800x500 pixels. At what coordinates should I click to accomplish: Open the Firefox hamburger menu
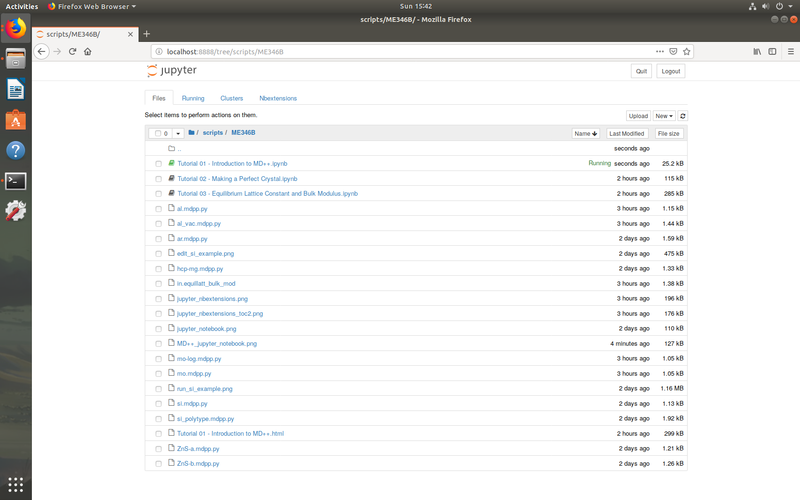pyautogui.click(x=790, y=52)
